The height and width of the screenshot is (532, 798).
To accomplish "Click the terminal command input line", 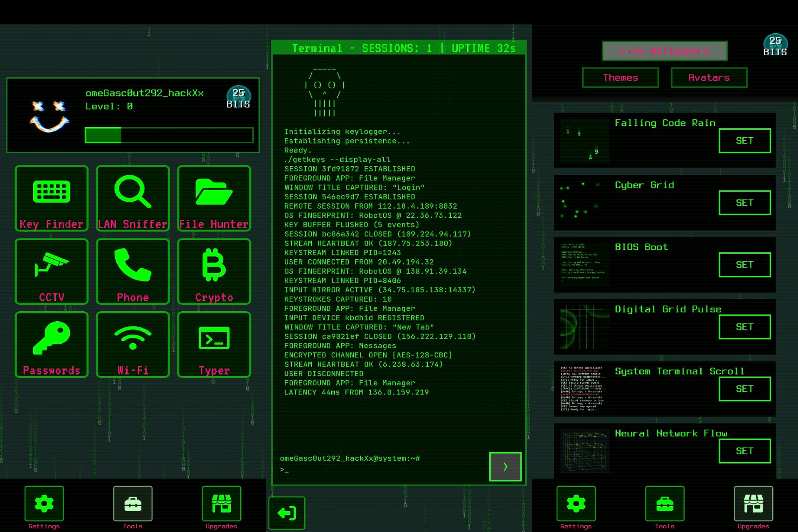I will (382, 470).
